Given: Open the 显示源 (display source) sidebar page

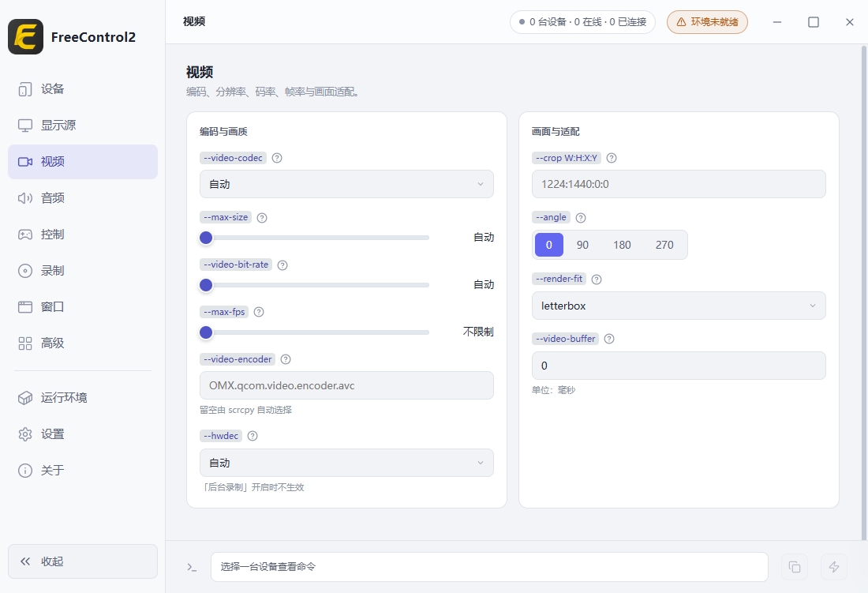Looking at the screenshot, I should point(83,125).
